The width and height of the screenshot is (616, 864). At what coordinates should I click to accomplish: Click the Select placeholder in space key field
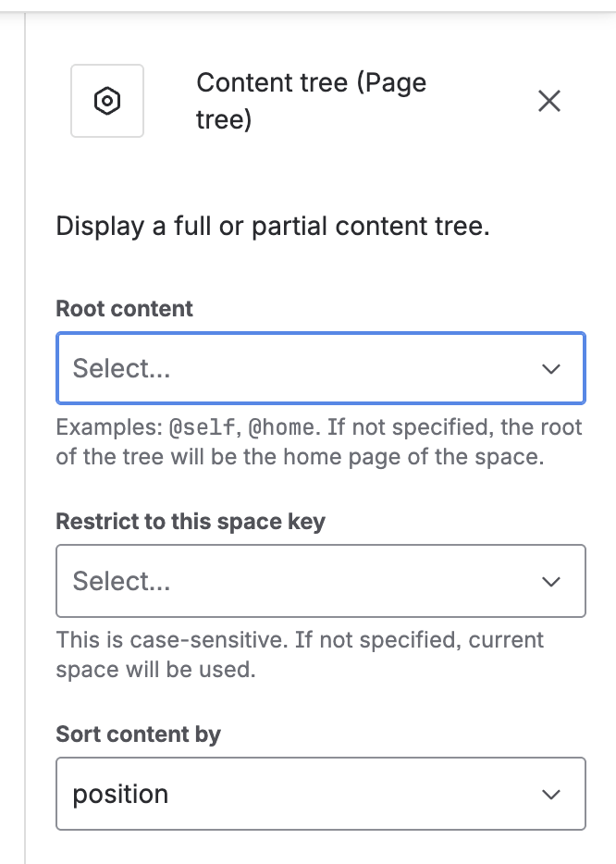(x=122, y=581)
